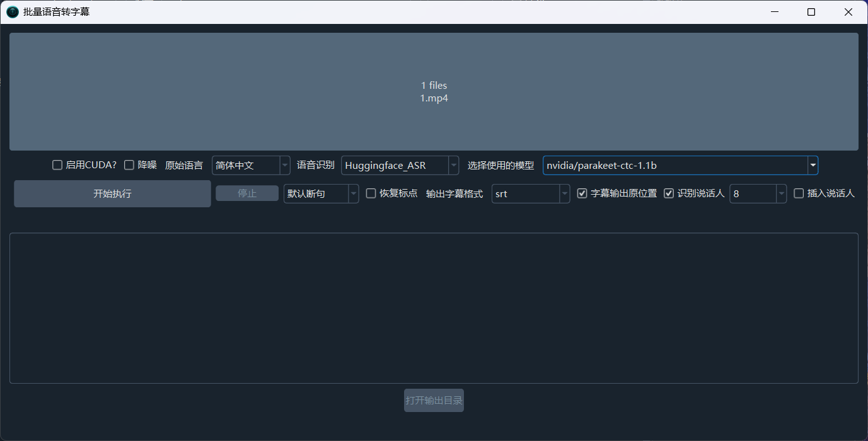Click the 打开输出目录 output folder button

[434, 400]
